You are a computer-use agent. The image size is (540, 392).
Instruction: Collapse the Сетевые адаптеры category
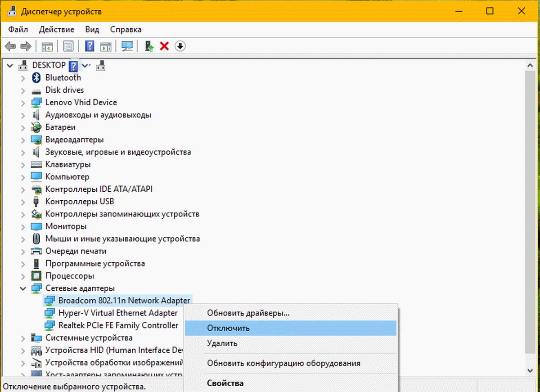pyautogui.click(x=22, y=288)
